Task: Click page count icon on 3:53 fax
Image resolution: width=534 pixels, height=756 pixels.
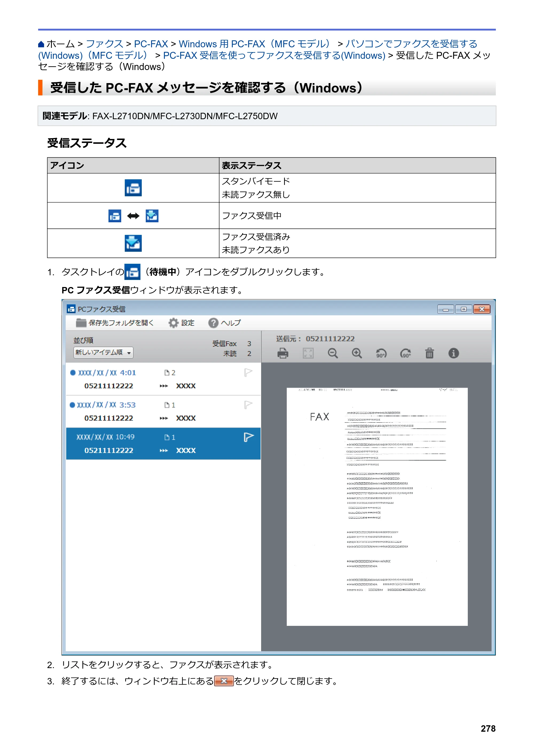Action: pos(167,405)
